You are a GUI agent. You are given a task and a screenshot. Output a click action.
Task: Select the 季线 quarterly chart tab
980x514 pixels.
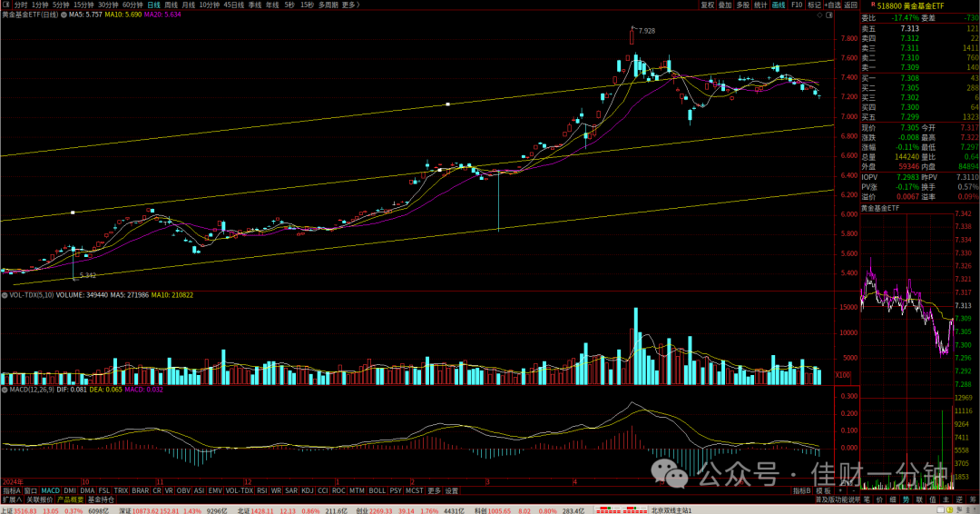(x=255, y=5)
